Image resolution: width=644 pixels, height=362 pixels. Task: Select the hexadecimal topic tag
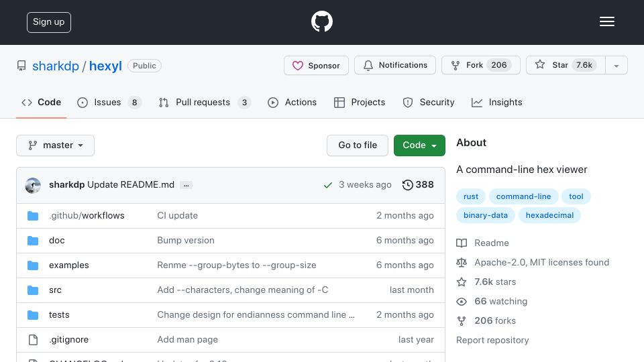(549, 215)
